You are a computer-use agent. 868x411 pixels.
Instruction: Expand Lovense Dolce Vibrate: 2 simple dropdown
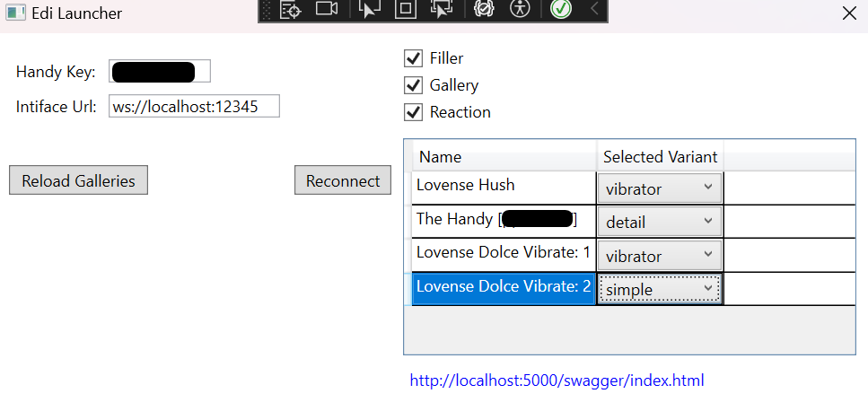660,289
